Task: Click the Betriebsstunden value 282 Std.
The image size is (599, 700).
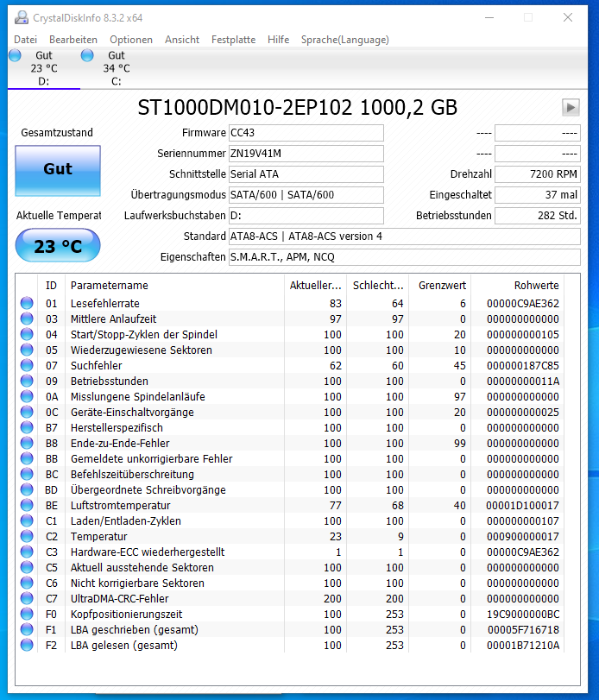Action: pyautogui.click(x=538, y=216)
